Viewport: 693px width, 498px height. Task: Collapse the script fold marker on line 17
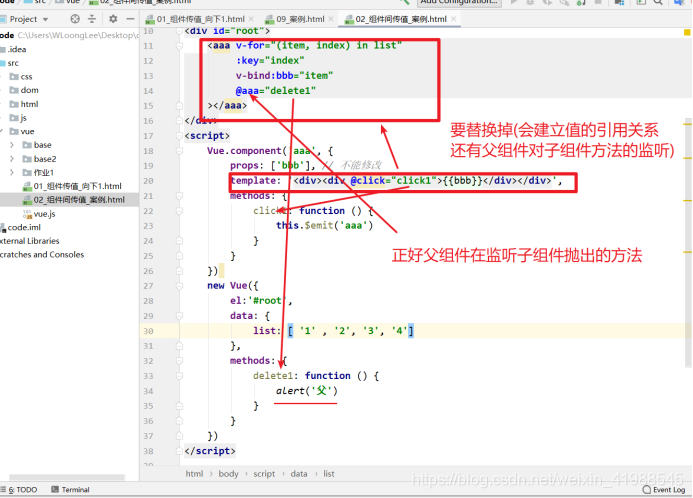(179, 136)
